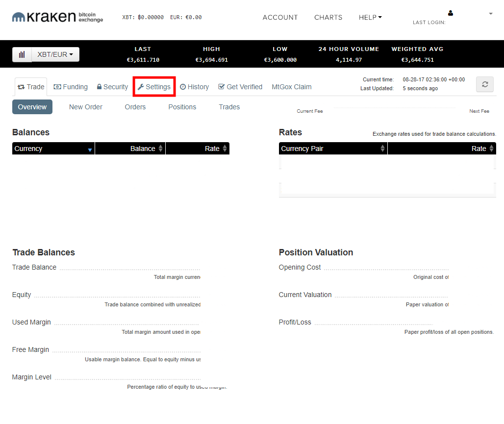Click the XBT balance in header
This screenshot has width=504, height=424.
(x=143, y=17)
